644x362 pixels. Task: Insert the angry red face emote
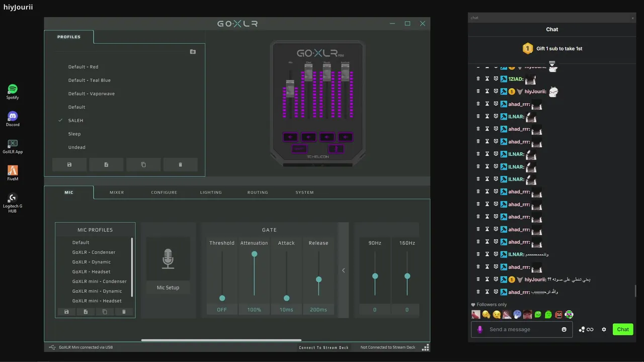558,315
